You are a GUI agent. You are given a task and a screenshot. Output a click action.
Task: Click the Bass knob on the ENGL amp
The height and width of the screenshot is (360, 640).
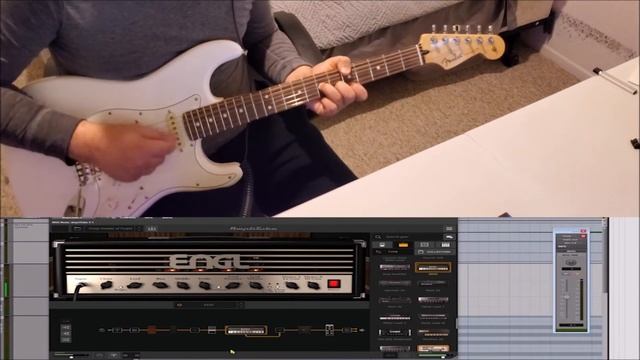coord(160,286)
